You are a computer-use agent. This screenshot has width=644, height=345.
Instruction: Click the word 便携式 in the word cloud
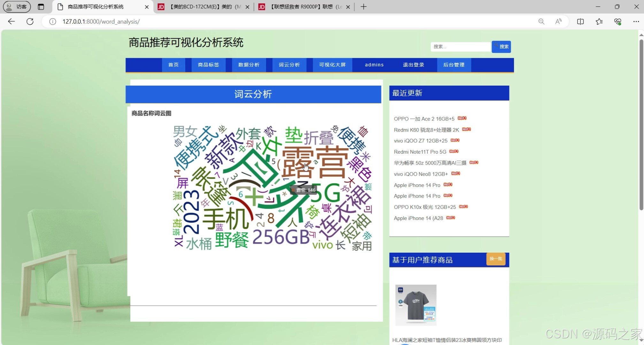[x=195, y=148]
